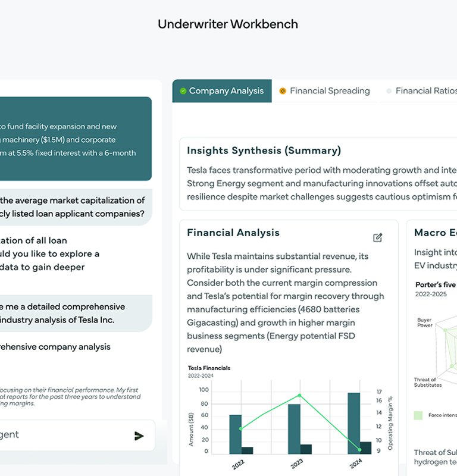457x476 pixels.
Task: Click the Financial Analysis description paragraph
Action: tap(286, 303)
